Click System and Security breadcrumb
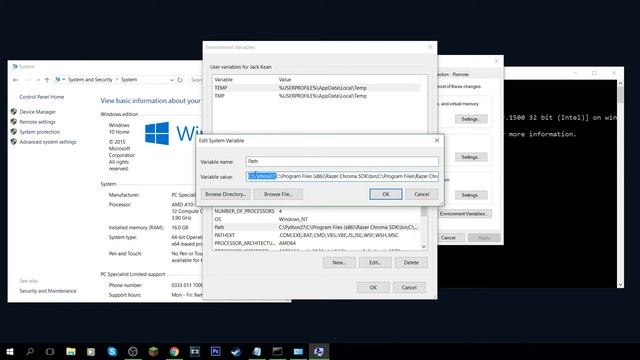640x360 pixels. click(90, 80)
